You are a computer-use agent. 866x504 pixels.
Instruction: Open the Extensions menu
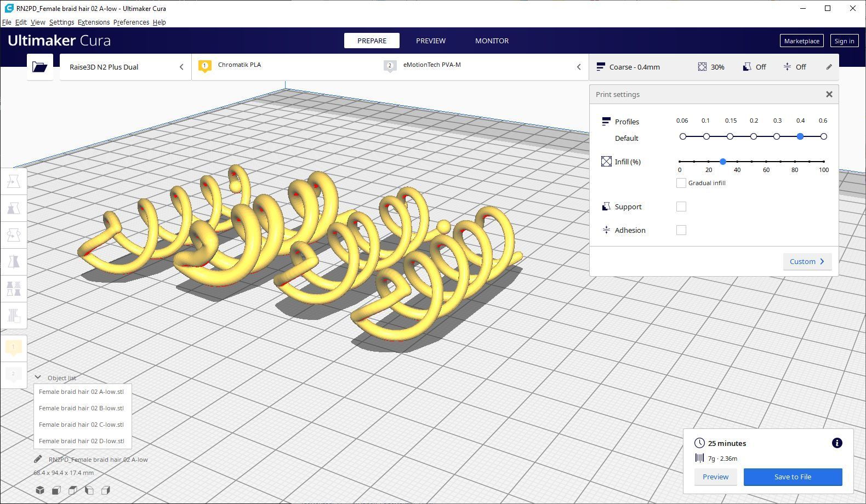pyautogui.click(x=94, y=22)
